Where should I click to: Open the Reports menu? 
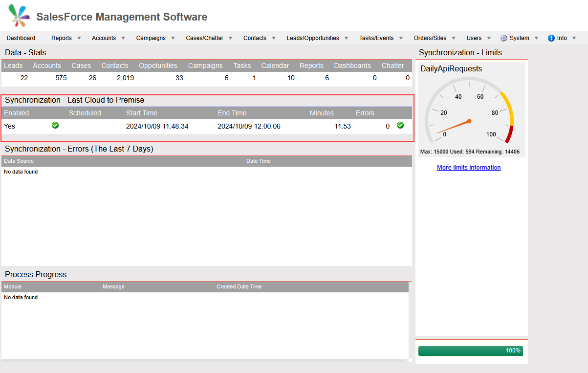point(62,38)
